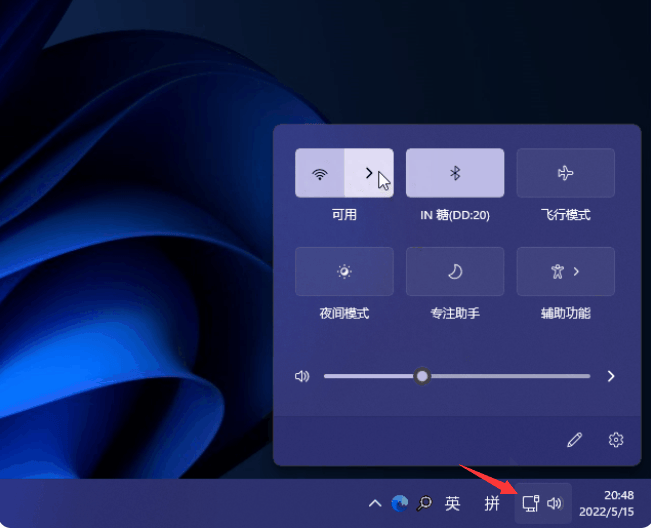The height and width of the screenshot is (528, 651).
Task: Turn on 夜间模式 night light
Action: coord(344,271)
